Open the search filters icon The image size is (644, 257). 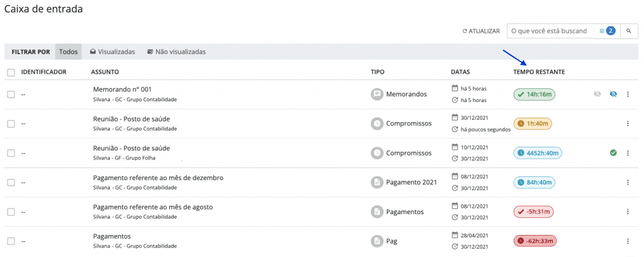602,31
